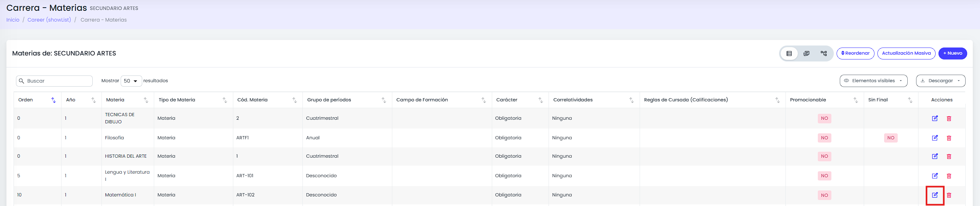Click Orden value 5
The height and width of the screenshot is (206, 980).
pyautogui.click(x=18, y=176)
